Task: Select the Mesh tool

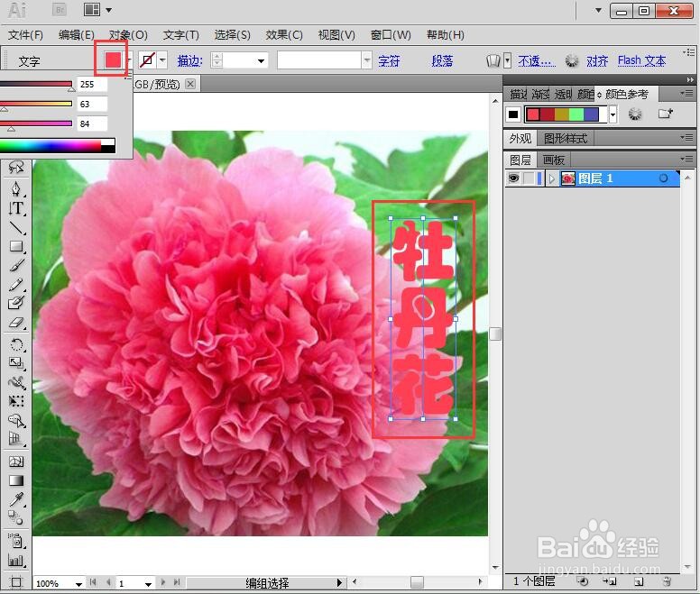Action: click(x=16, y=461)
